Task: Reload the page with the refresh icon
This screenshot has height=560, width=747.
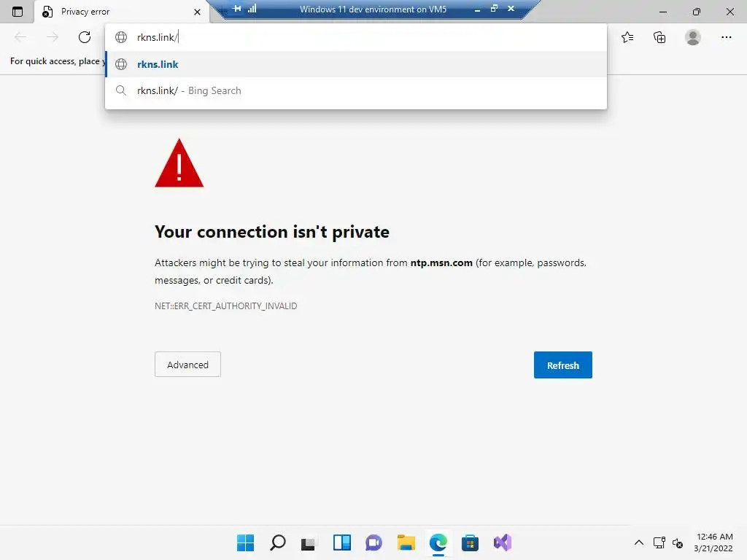Action: (85, 37)
